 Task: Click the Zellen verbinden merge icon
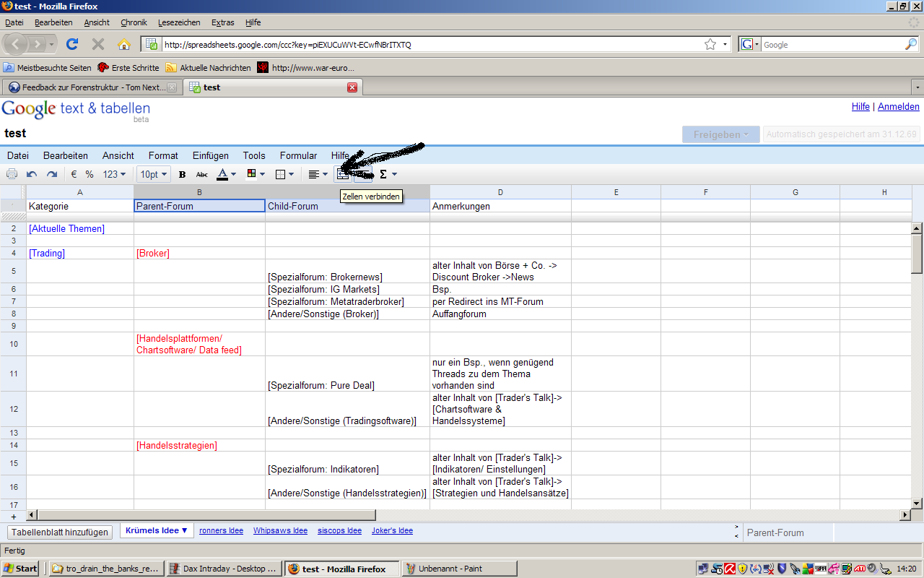(343, 174)
